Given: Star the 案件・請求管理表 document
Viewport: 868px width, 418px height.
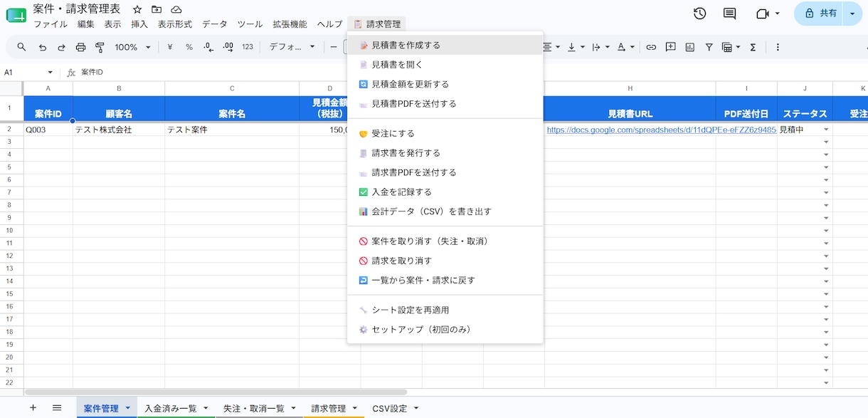Looking at the screenshot, I should point(137,9).
